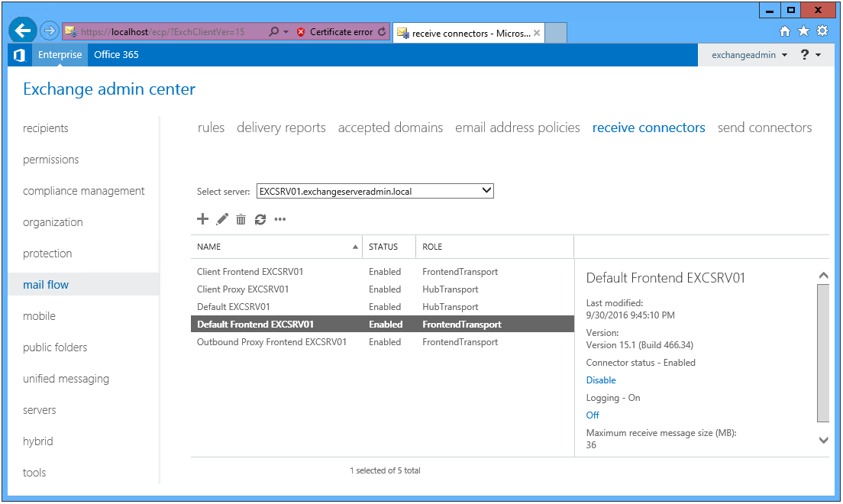Click the browser forward arrow button
Screen dimensions: 843x504
click(x=50, y=31)
